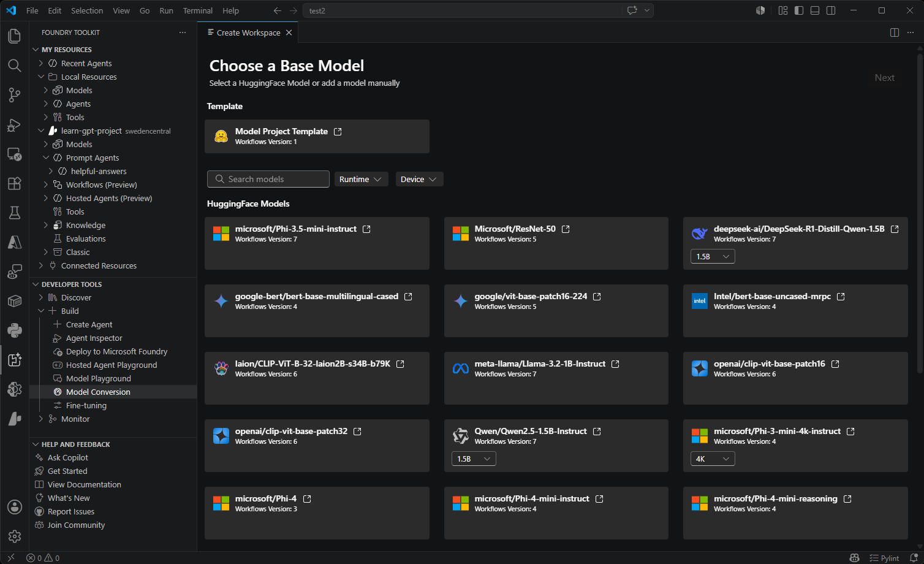This screenshot has height=564, width=924.
Task: Open the Terminal menu
Action: [x=198, y=10]
